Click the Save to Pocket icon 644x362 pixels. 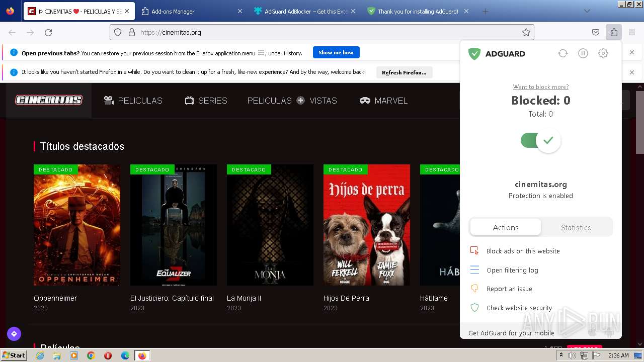pyautogui.click(x=596, y=32)
